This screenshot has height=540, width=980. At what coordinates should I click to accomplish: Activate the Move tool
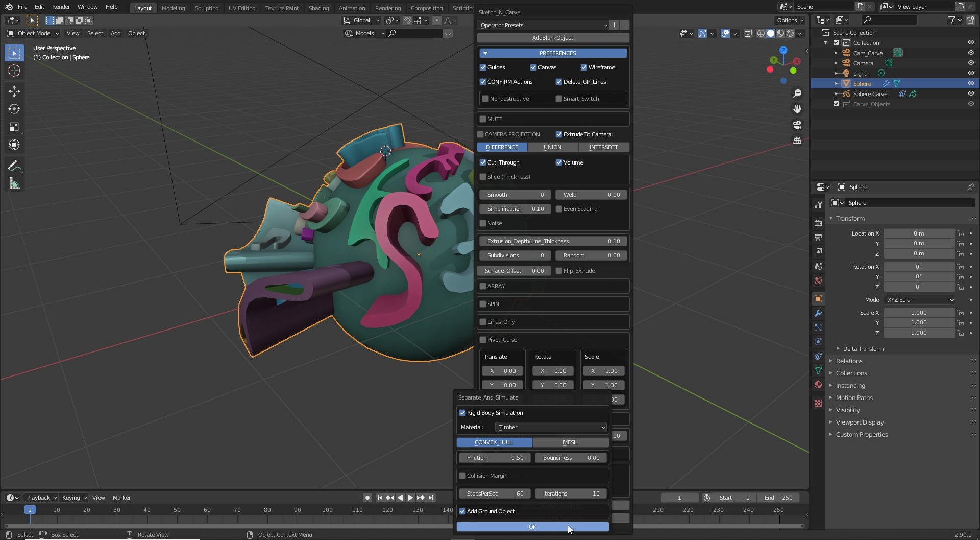(14, 91)
